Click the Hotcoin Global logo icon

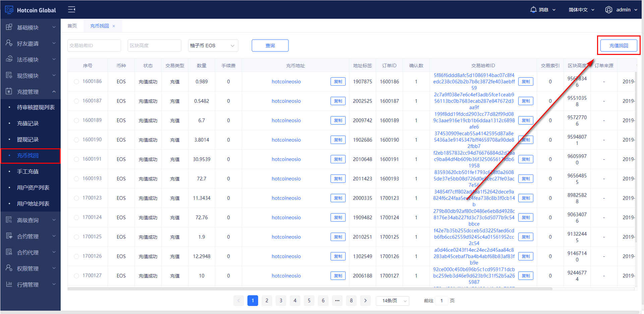click(9, 10)
